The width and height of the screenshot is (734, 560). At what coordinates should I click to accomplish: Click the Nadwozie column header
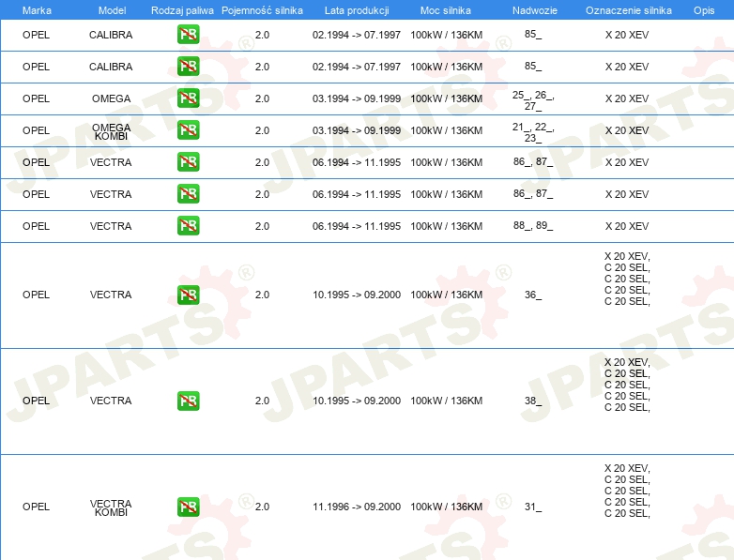[535, 10]
